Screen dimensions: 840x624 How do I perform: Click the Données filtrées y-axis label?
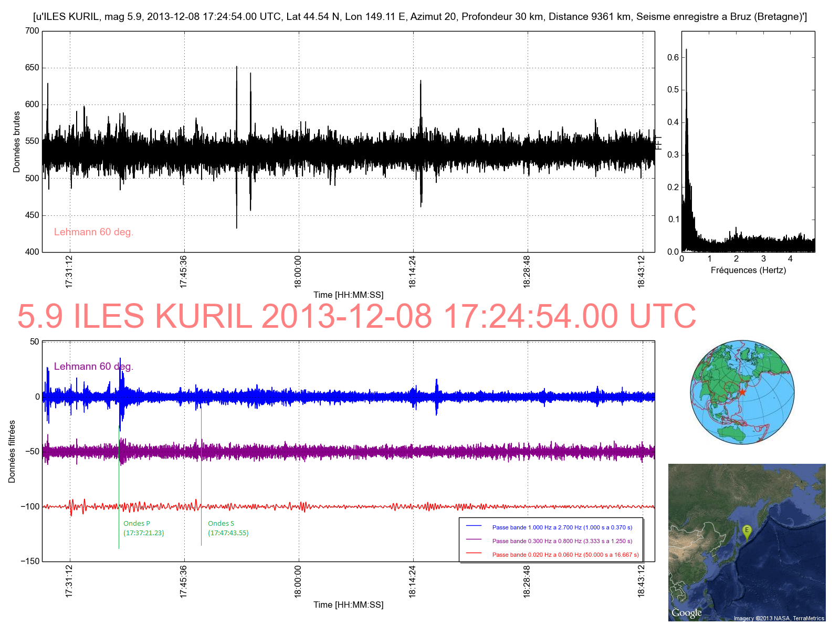12,452
